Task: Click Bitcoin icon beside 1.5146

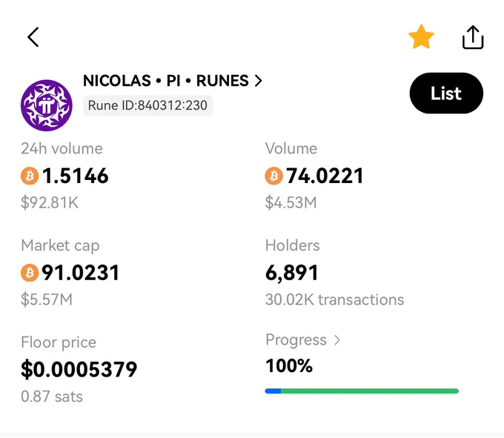Action: click(x=30, y=176)
